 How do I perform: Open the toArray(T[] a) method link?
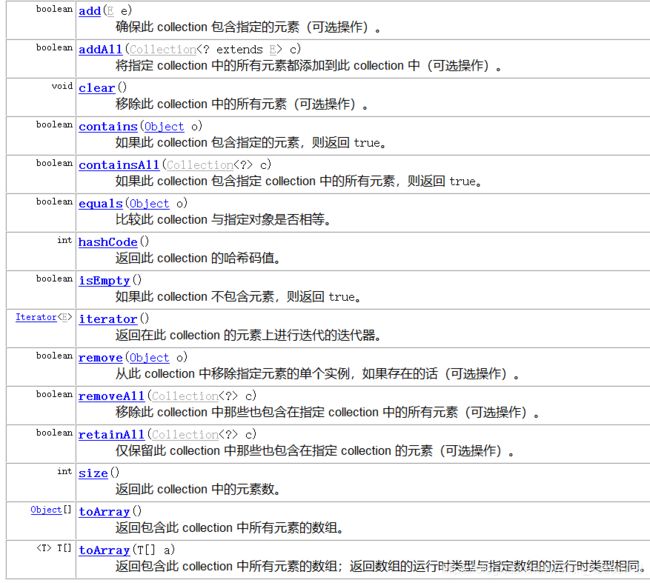104,551
